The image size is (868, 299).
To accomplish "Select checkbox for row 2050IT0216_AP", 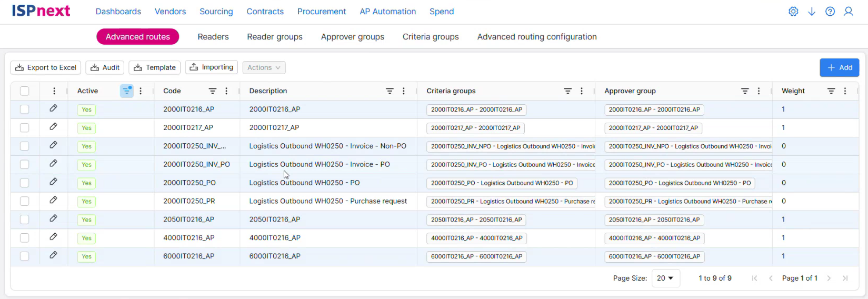I will 25,220.
